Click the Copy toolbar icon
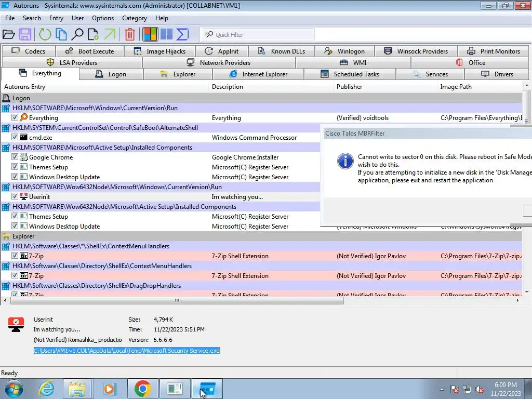The width and height of the screenshot is (532, 399). click(61, 34)
